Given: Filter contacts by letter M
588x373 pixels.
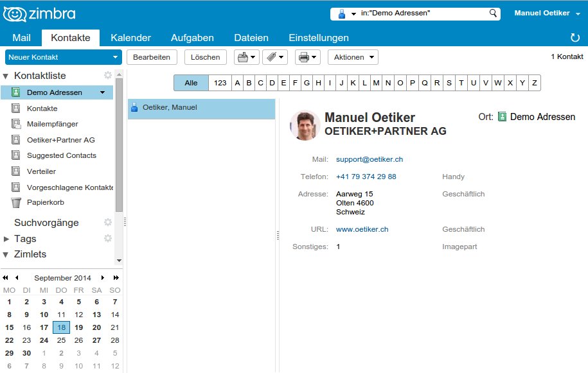Looking at the screenshot, I should pos(377,83).
